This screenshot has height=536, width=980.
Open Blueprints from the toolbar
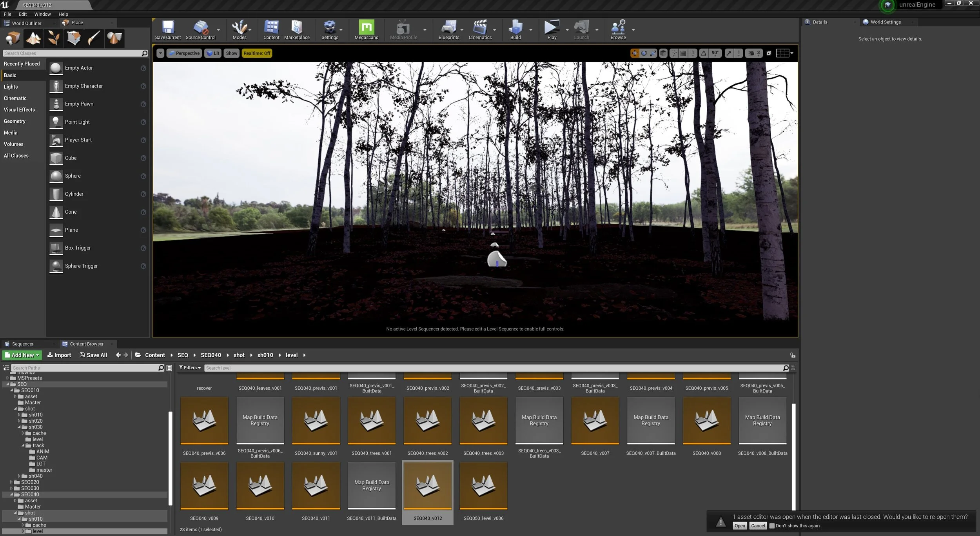click(x=448, y=30)
